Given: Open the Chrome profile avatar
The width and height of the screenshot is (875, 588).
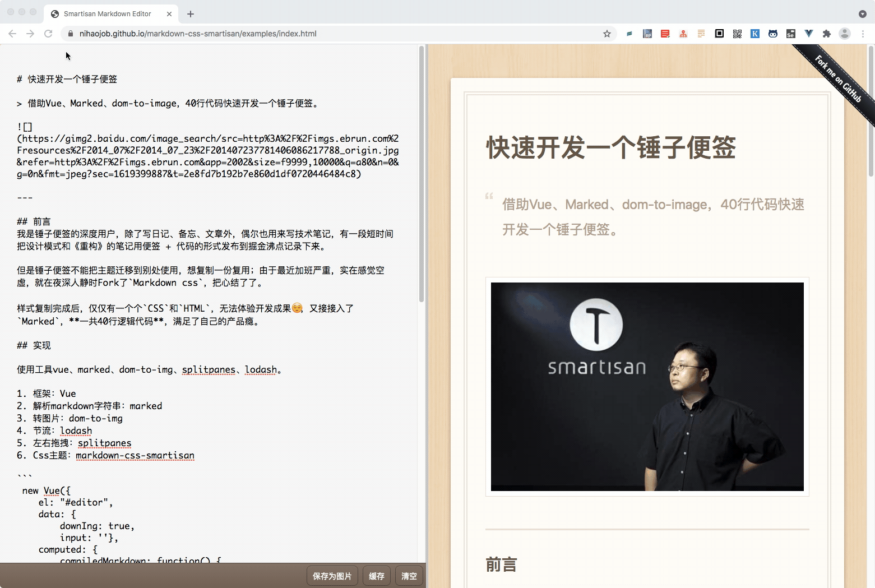Looking at the screenshot, I should (x=845, y=34).
